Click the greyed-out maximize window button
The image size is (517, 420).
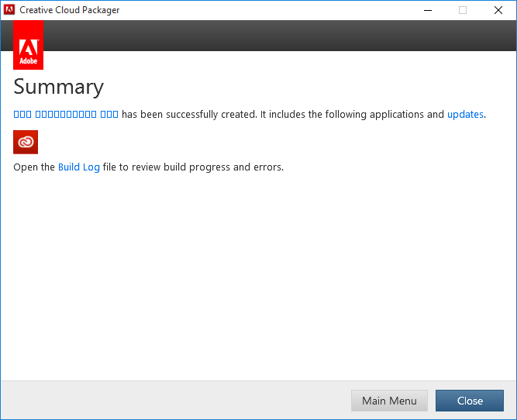(463, 10)
